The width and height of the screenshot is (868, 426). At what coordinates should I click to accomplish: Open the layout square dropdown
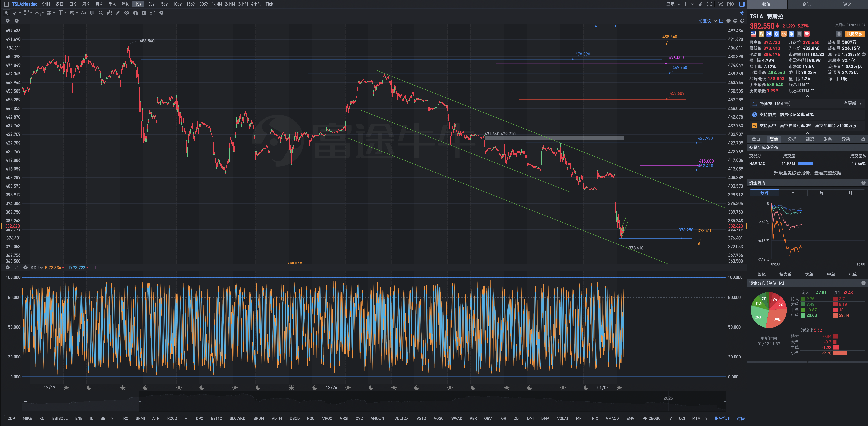coord(689,4)
